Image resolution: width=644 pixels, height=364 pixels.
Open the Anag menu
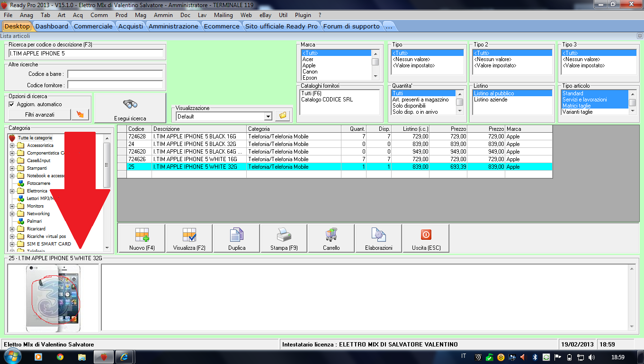27,15
